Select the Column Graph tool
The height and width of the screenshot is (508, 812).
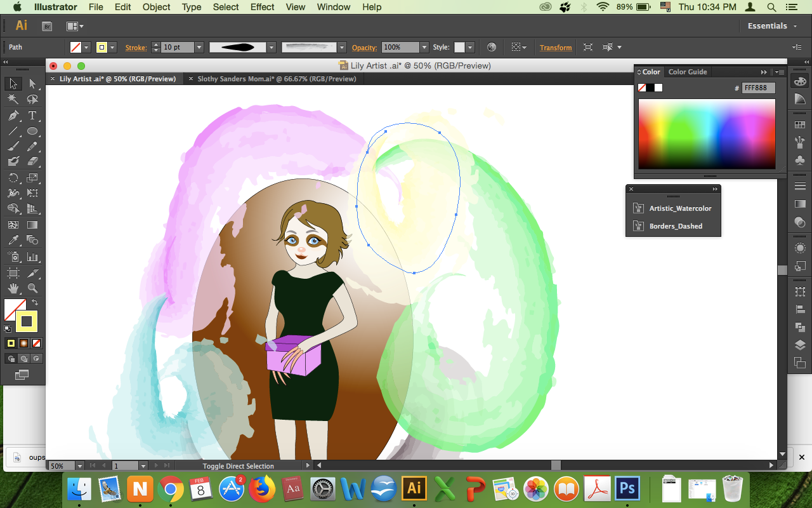[x=32, y=257]
